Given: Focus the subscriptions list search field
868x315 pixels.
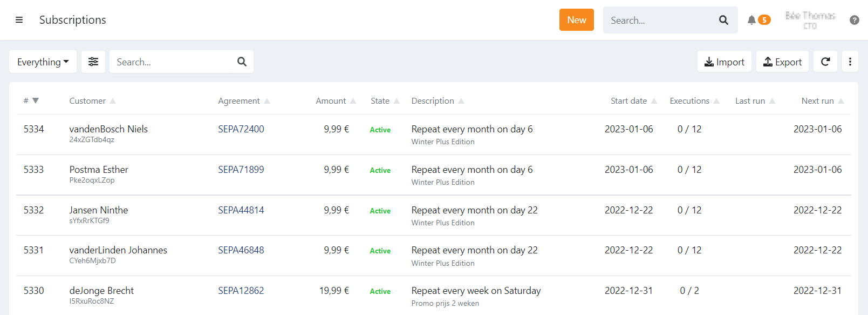Looking at the screenshot, I should (x=173, y=62).
